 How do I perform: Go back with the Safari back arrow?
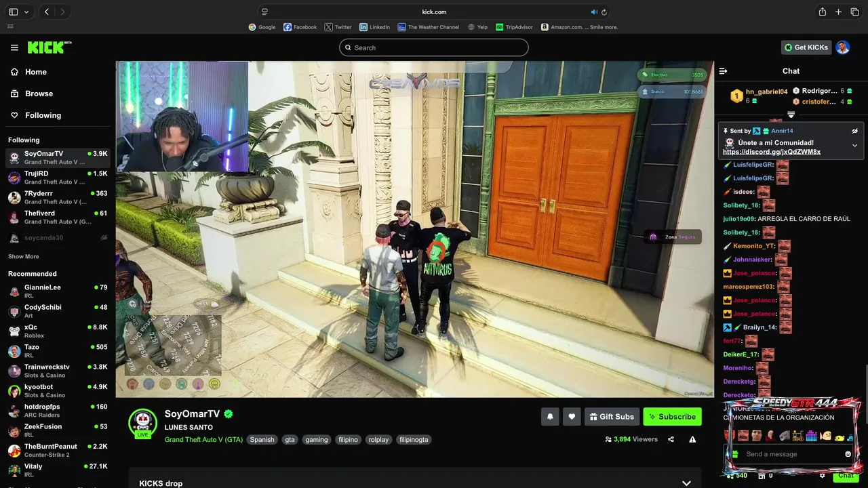(47, 12)
